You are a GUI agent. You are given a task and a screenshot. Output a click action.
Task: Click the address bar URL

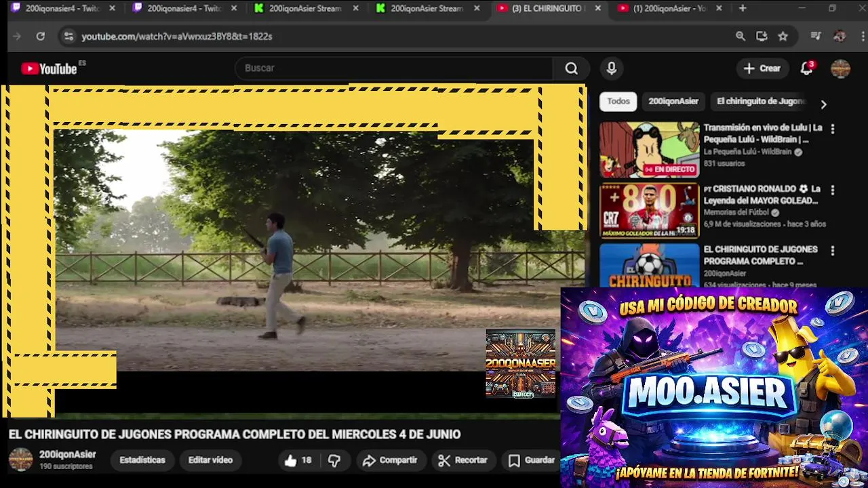point(177,37)
